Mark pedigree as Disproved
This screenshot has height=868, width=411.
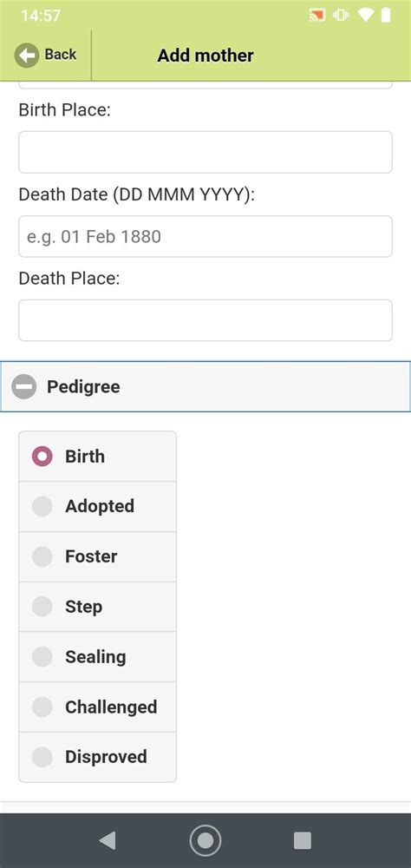(97, 757)
